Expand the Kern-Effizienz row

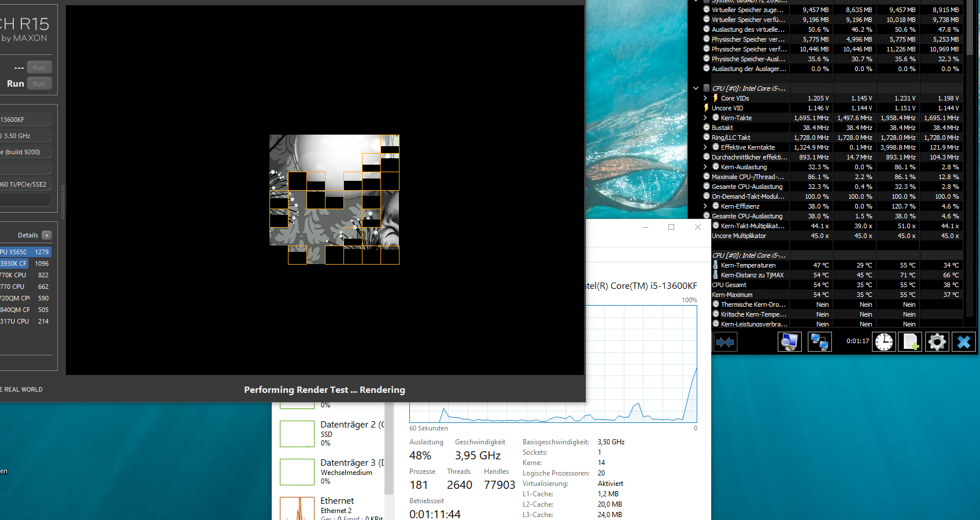tap(705, 206)
